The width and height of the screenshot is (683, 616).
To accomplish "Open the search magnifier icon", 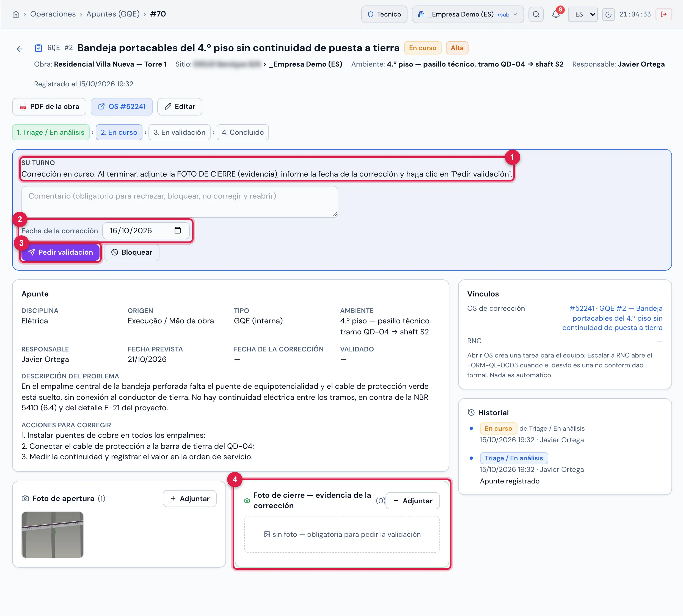I will point(536,14).
